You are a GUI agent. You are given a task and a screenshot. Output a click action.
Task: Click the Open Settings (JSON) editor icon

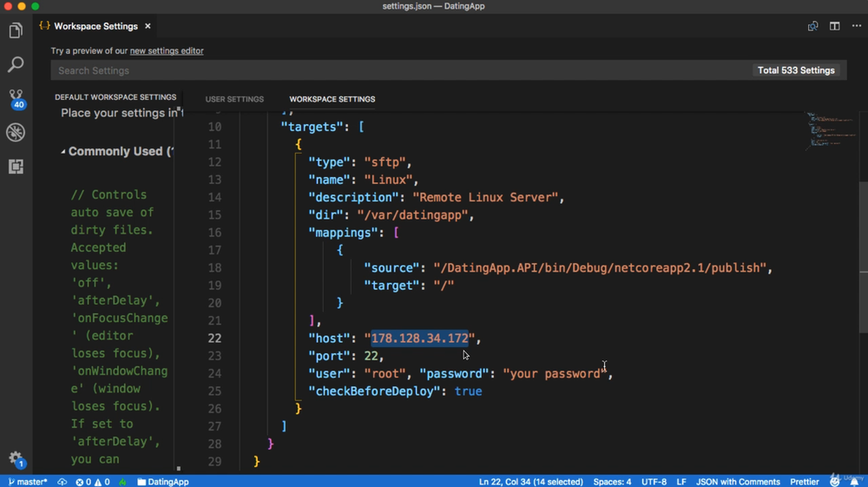(812, 26)
